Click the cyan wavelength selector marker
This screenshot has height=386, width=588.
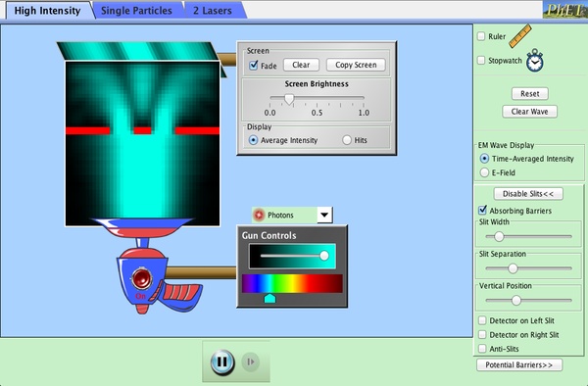270,298
